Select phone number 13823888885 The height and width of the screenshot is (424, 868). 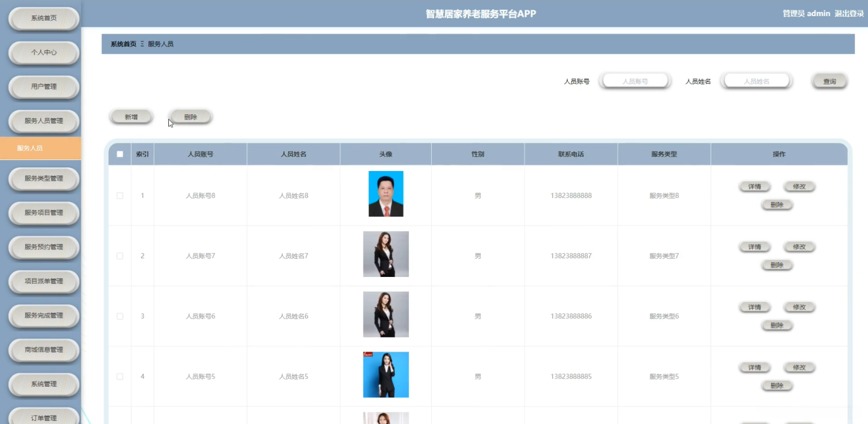[x=571, y=377]
